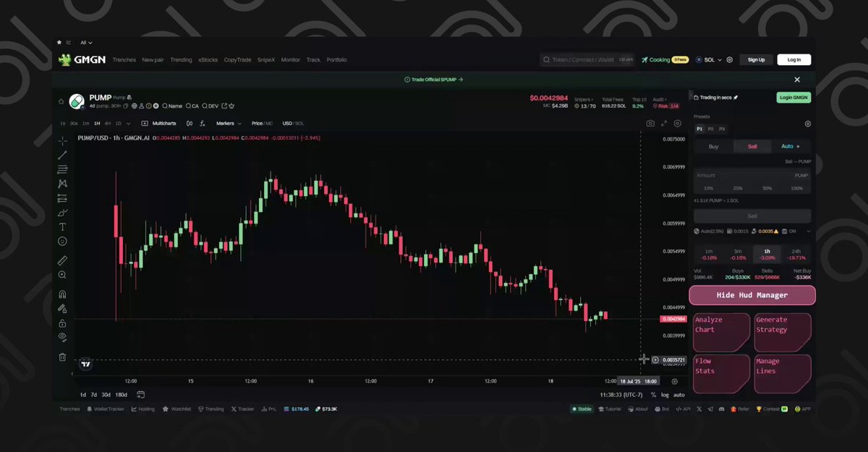868x452 pixels.
Task: Hide all drawings with eye icon
Action: point(62,337)
